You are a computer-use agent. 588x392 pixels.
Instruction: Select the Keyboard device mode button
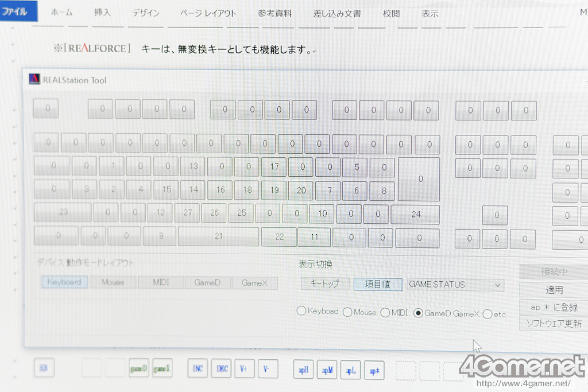(64, 282)
